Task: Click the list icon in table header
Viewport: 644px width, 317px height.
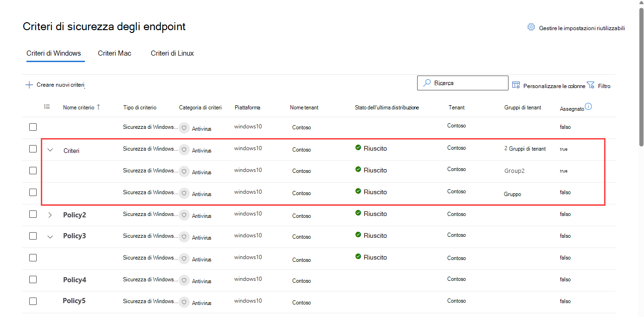Action: (47, 107)
